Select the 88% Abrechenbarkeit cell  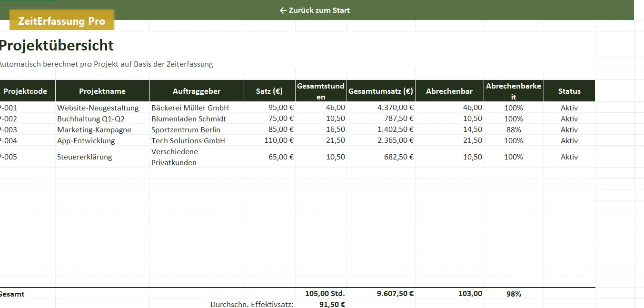pyautogui.click(x=514, y=129)
